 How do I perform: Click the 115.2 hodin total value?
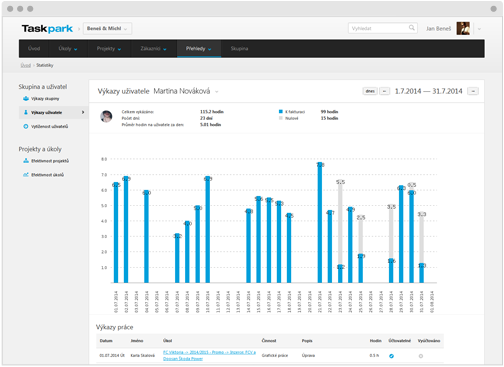(x=212, y=112)
